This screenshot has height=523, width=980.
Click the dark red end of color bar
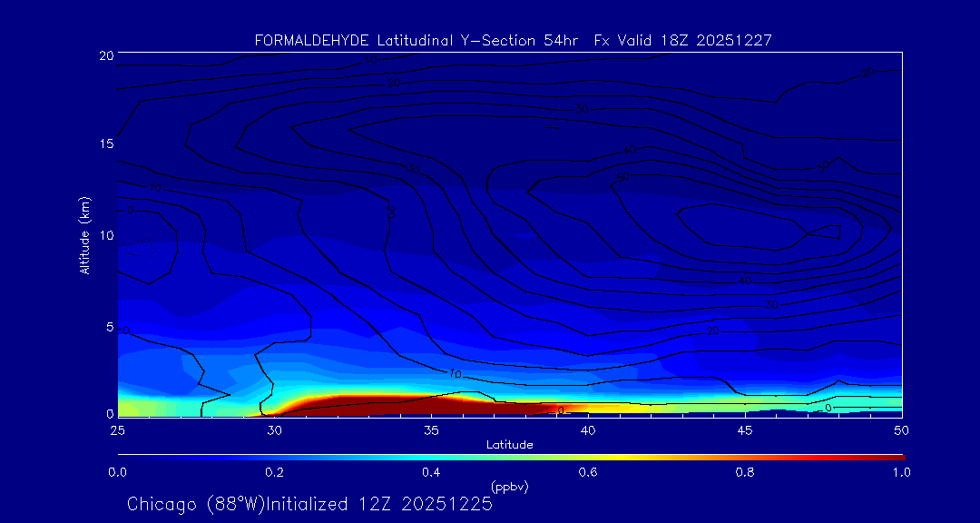coord(894,456)
